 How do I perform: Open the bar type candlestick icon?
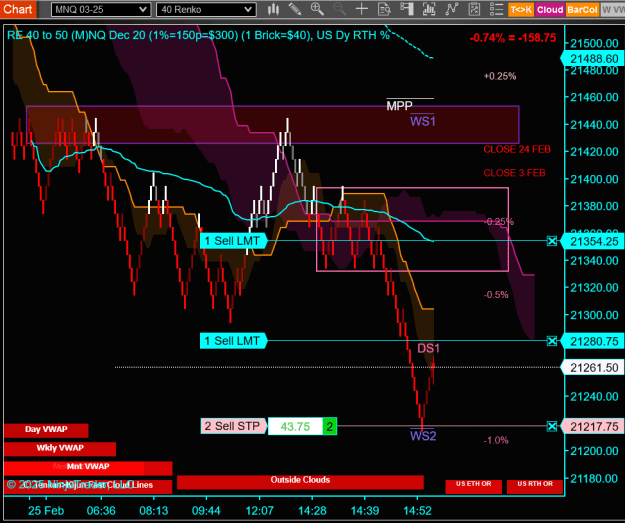[x=273, y=9]
